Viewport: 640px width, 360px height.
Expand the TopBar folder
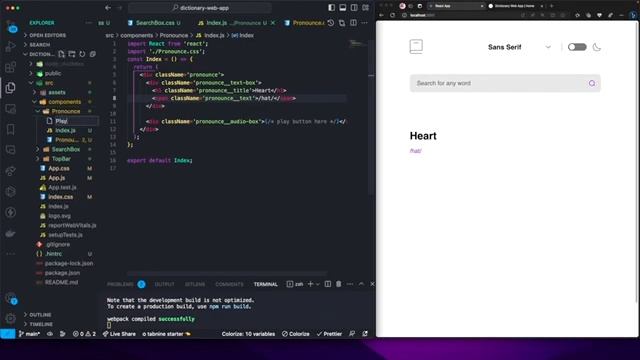click(x=61, y=159)
